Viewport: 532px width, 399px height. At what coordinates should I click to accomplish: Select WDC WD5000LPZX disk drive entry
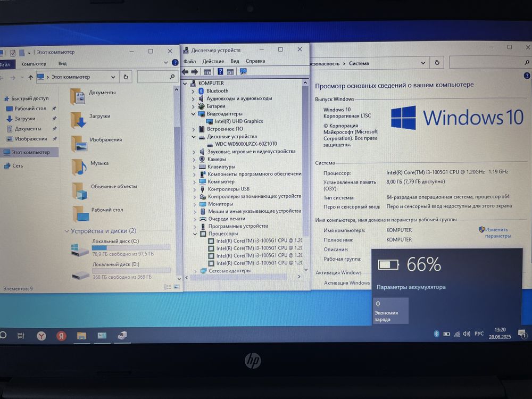(x=246, y=144)
